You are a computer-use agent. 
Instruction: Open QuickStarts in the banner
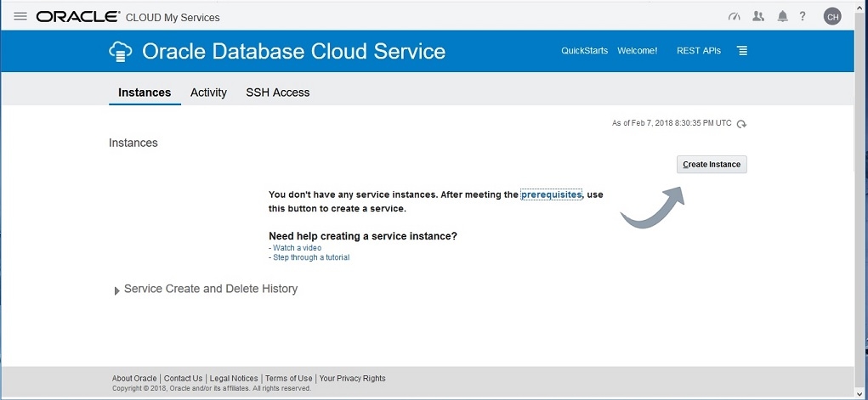pyautogui.click(x=585, y=50)
